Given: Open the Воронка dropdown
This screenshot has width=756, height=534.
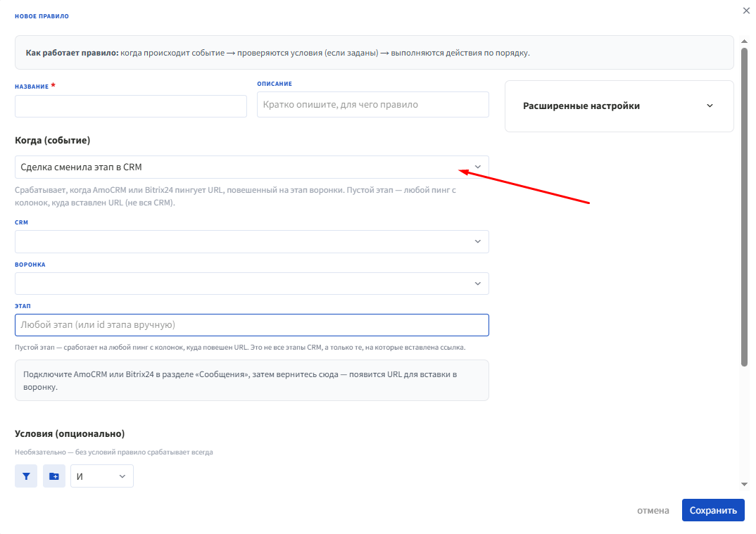Looking at the screenshot, I should 252,284.
